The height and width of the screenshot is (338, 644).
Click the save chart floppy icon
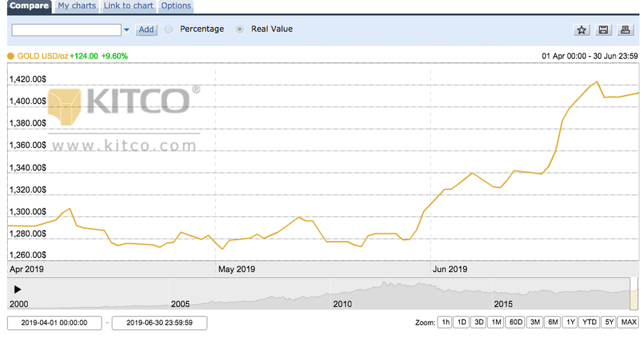tap(603, 30)
